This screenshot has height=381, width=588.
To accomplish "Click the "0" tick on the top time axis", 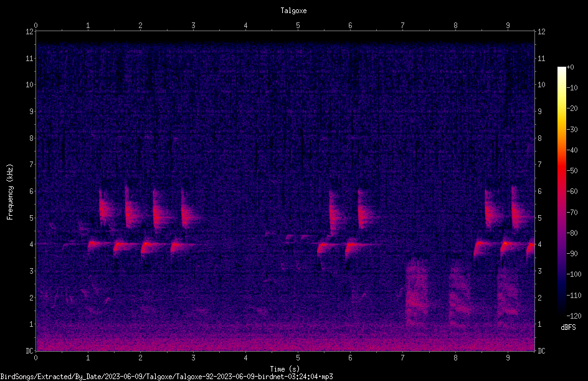I will [x=36, y=26].
